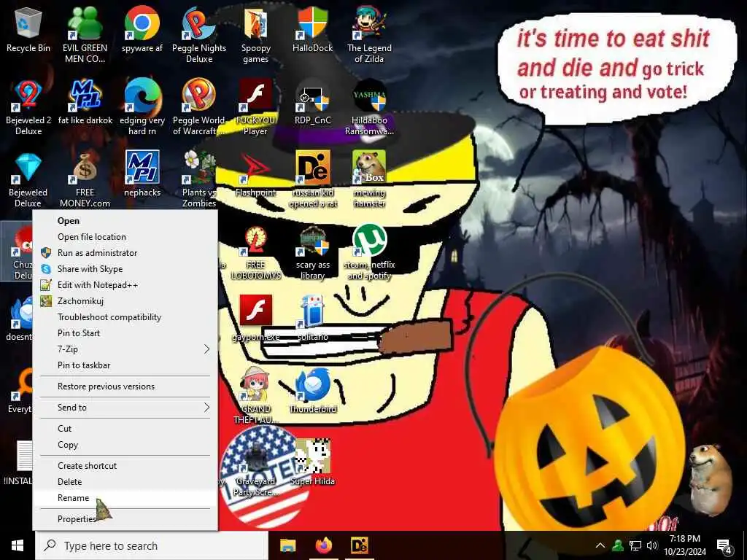Open the 7:18 PM clock and date
Screen dimensions: 747x560
tap(685, 545)
